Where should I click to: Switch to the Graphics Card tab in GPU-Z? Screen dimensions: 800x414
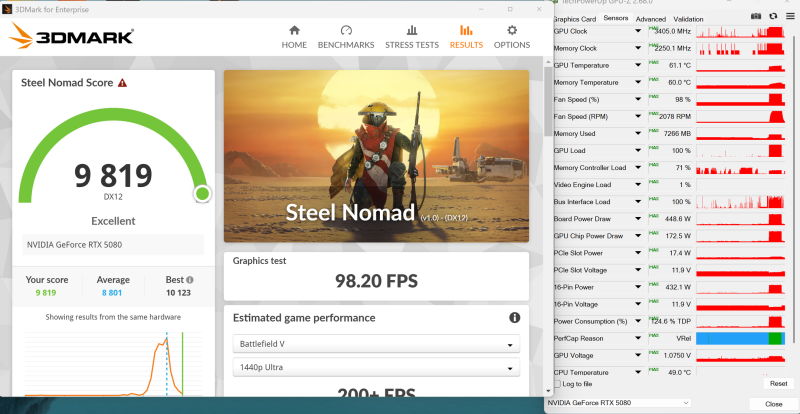[x=575, y=19]
